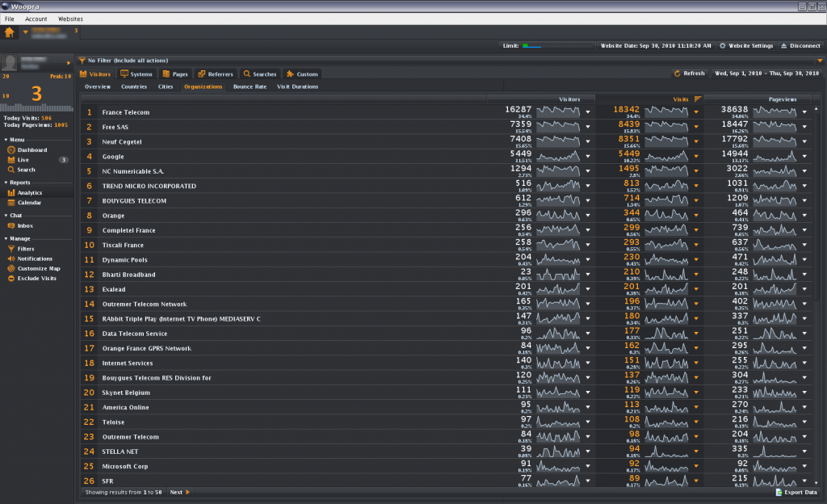This screenshot has width=827, height=504.
Task: Click the filter funnel icon in filter bar
Action: [82, 61]
